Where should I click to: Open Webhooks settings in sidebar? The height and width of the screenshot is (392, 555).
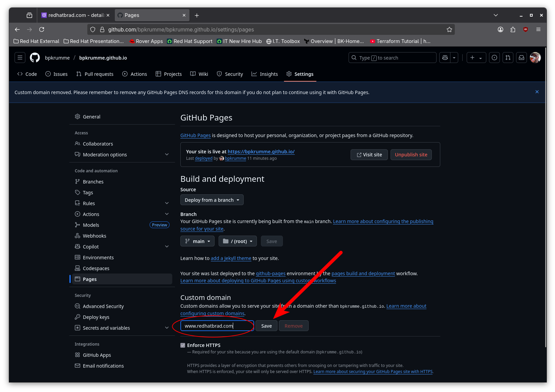(x=122, y=236)
